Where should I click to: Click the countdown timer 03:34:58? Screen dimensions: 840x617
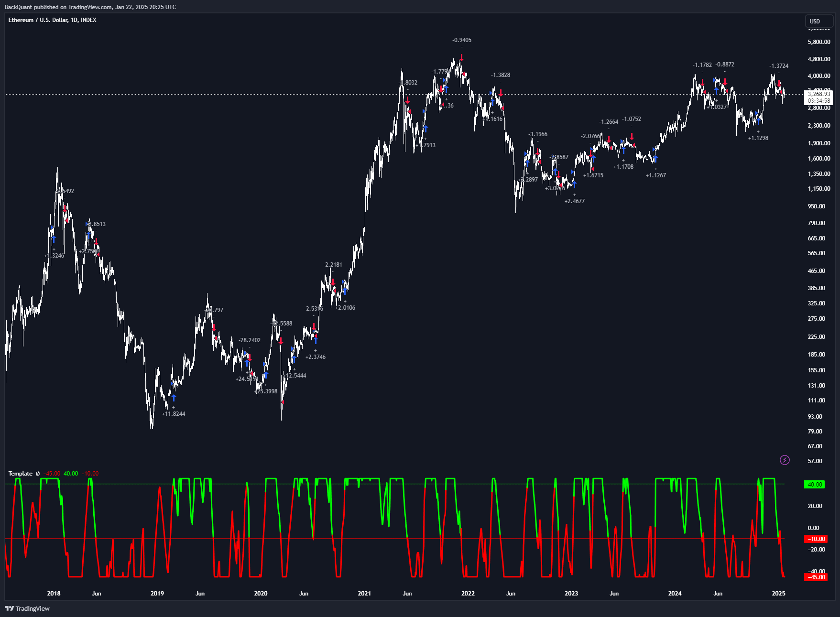(x=819, y=101)
